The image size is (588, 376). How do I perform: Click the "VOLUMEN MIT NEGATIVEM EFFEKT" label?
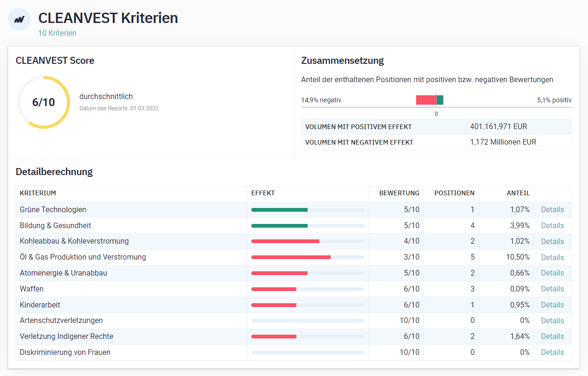pos(359,142)
